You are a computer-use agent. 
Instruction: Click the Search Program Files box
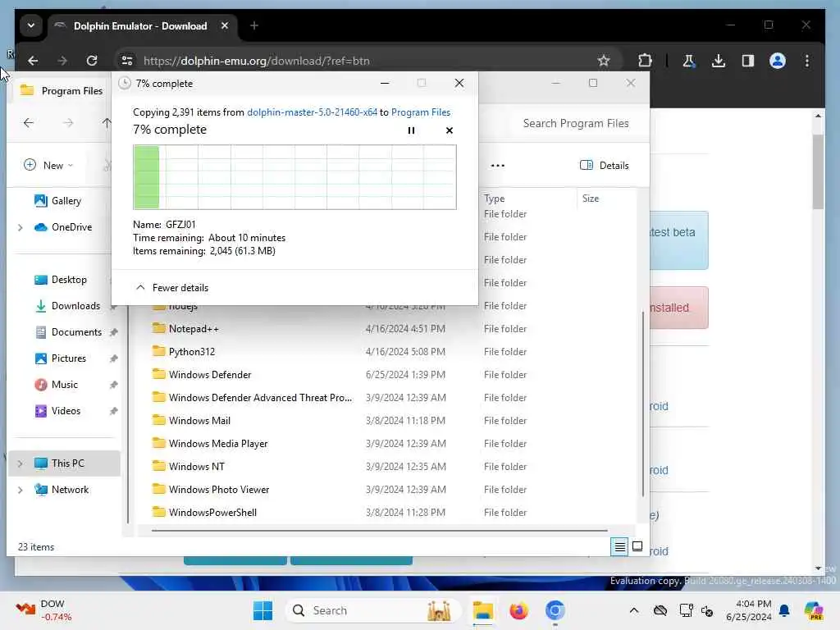(576, 123)
